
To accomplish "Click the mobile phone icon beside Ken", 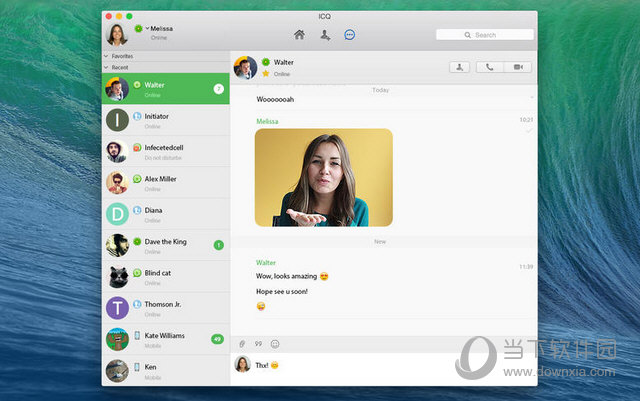I will coord(137,367).
